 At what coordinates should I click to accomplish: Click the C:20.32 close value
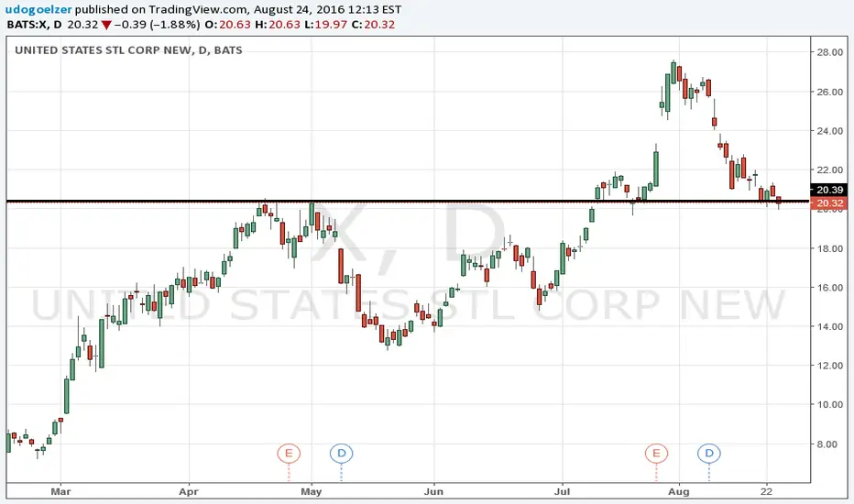[x=373, y=25]
